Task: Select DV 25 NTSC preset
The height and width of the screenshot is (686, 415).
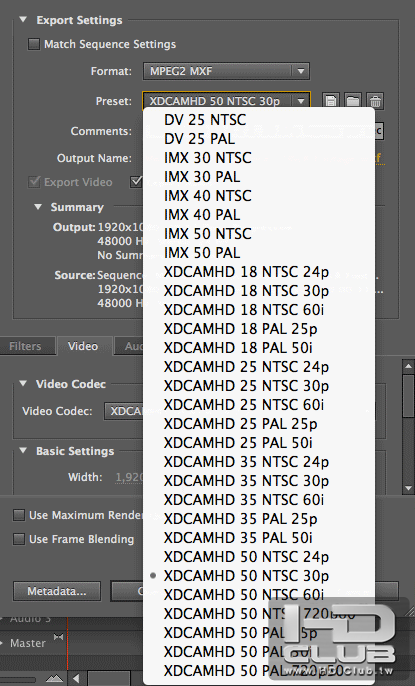Action: click(259, 120)
